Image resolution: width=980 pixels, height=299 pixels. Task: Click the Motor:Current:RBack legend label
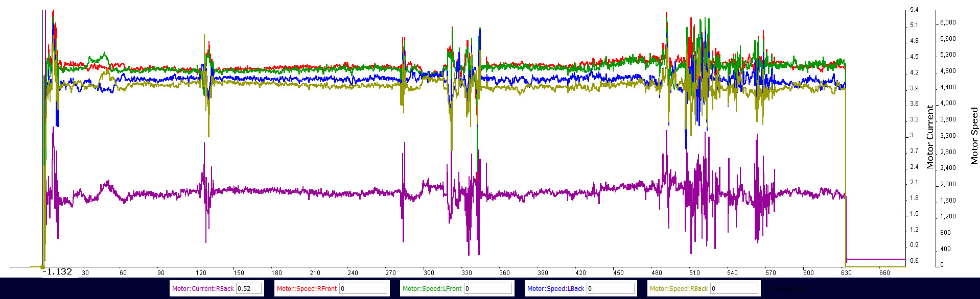[x=203, y=289]
